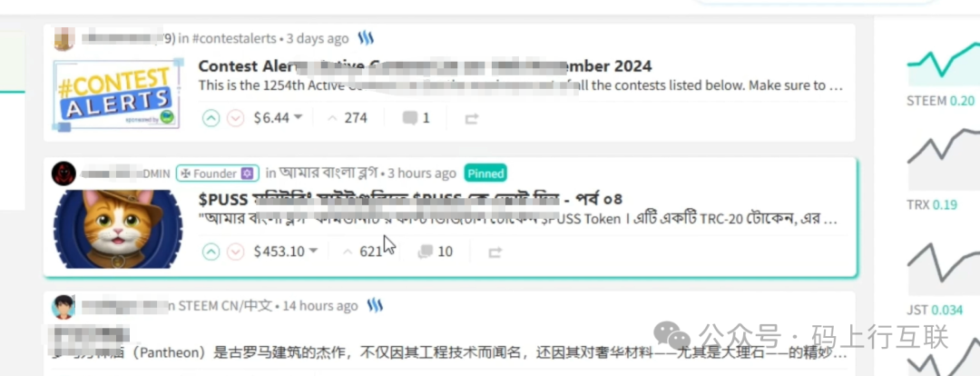Upvote the Contest Alerts post
Image resolution: width=980 pixels, height=376 pixels.
[211, 118]
